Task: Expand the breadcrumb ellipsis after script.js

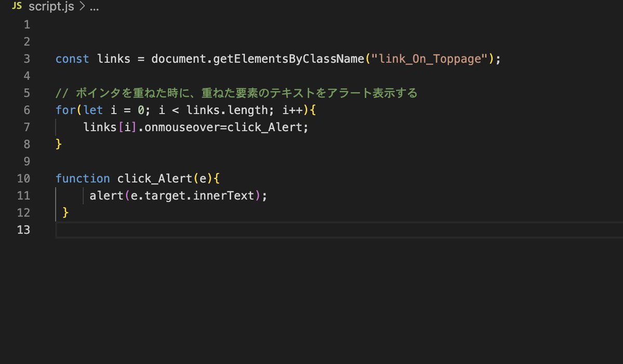Action: click(x=94, y=7)
